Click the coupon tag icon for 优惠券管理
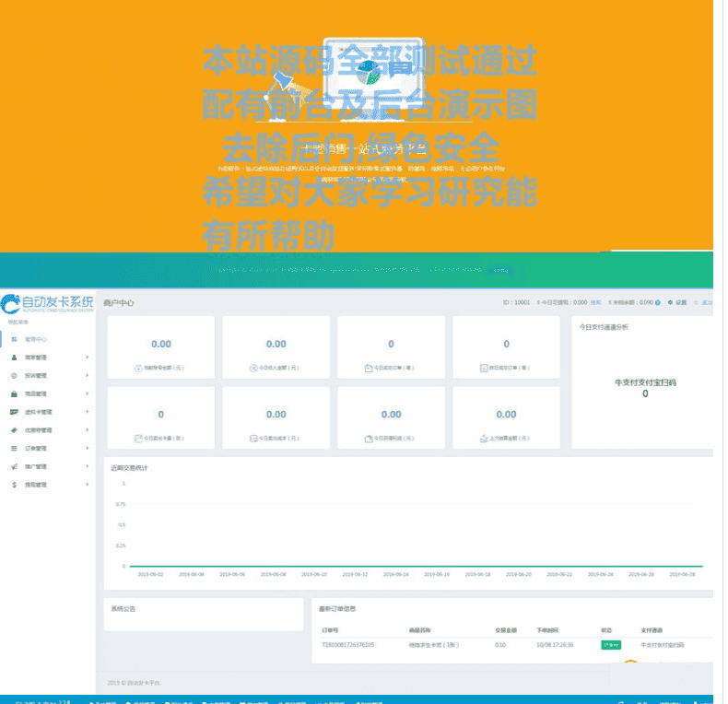728x704 pixels. (14, 430)
